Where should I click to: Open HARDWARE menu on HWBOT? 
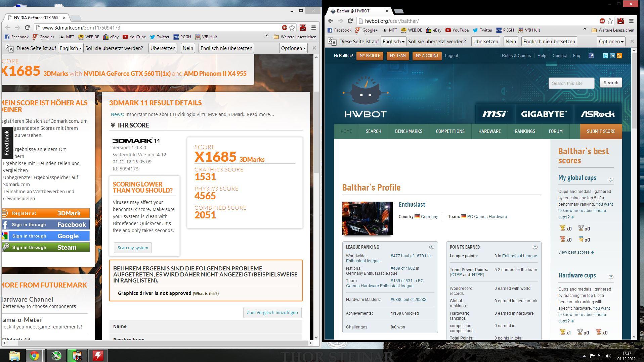pos(489,131)
